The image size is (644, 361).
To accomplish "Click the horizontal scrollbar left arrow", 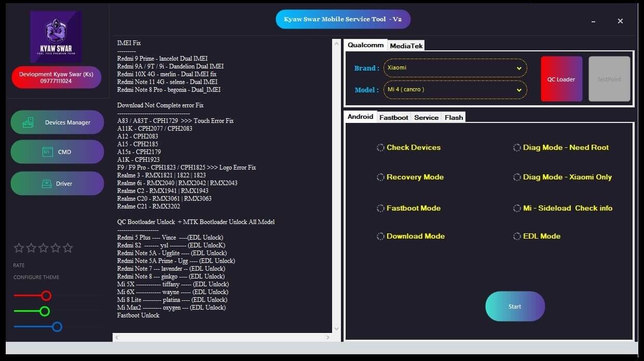I will point(117,337).
